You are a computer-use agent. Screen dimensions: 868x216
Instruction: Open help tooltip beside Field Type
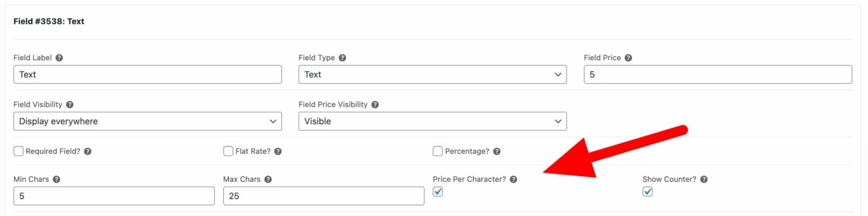342,58
